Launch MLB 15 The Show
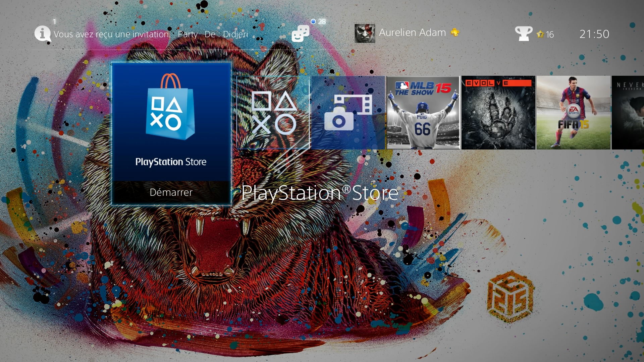 click(423, 113)
